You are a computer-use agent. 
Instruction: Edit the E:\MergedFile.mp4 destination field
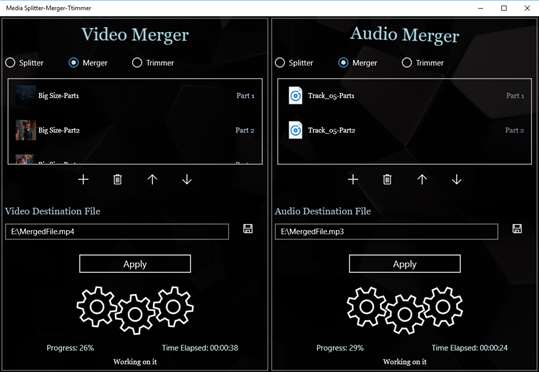[x=117, y=232]
